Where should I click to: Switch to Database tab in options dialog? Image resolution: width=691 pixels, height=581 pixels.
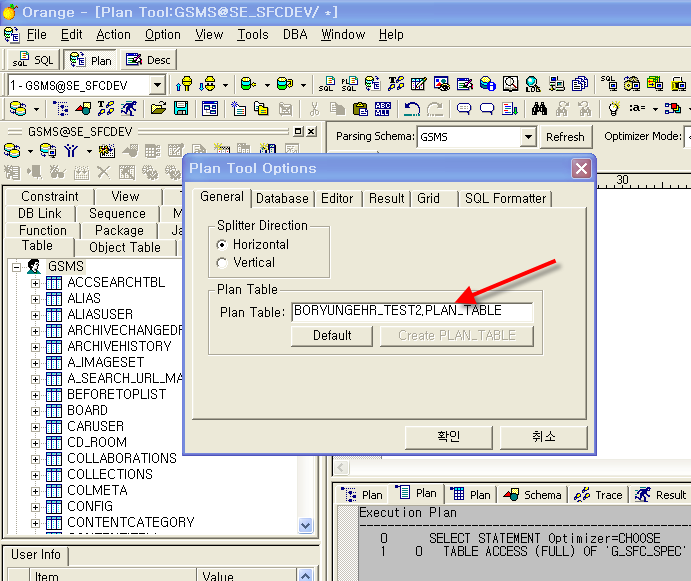click(282, 198)
